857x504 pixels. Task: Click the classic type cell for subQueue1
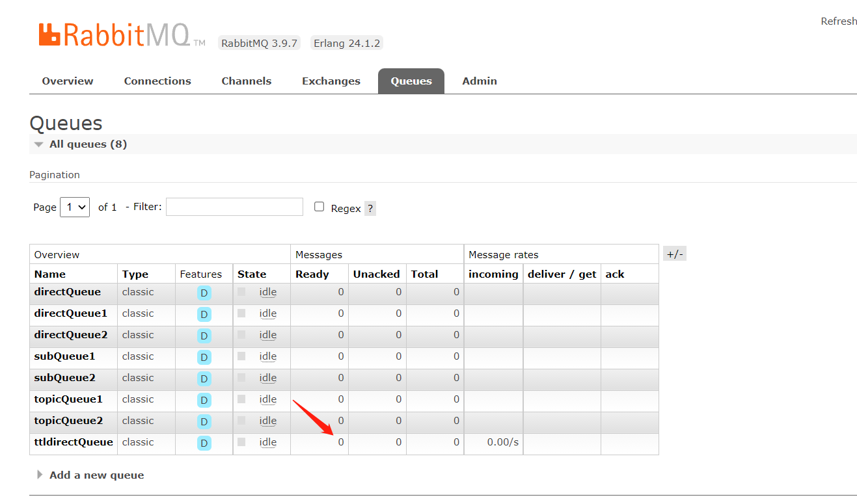click(x=138, y=356)
